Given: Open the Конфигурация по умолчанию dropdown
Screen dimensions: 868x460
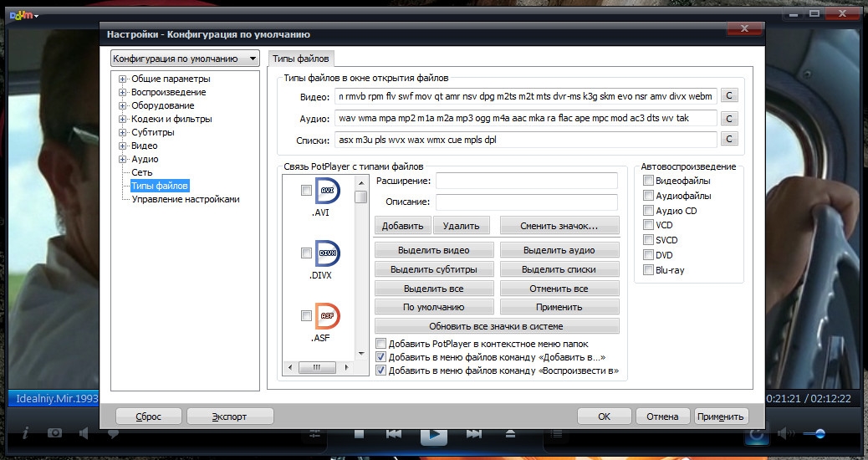Looking at the screenshot, I should (186, 59).
